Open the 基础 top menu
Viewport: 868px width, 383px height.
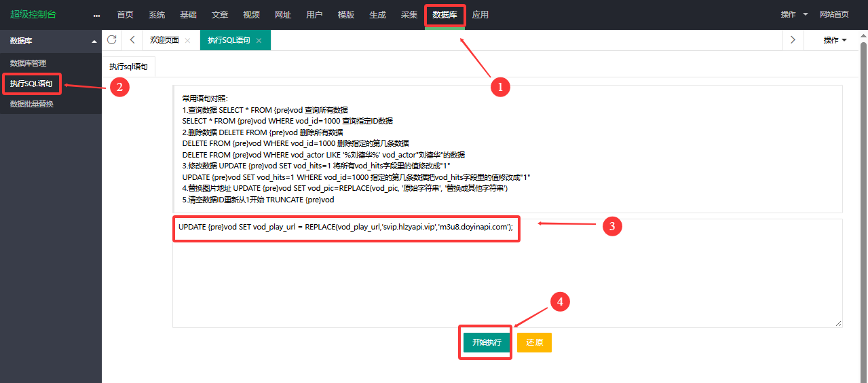pos(189,15)
